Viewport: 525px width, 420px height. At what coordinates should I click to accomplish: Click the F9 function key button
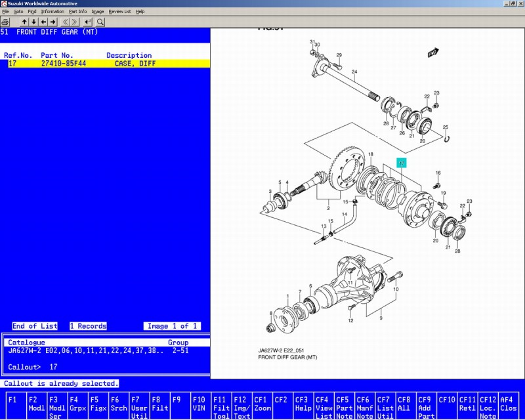[180, 406]
